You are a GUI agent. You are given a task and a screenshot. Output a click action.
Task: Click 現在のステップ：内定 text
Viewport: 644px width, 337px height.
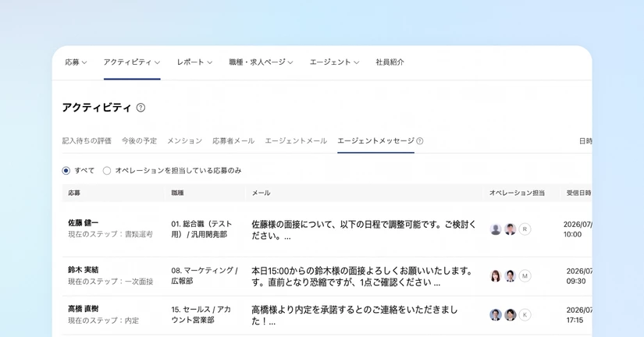104,320
